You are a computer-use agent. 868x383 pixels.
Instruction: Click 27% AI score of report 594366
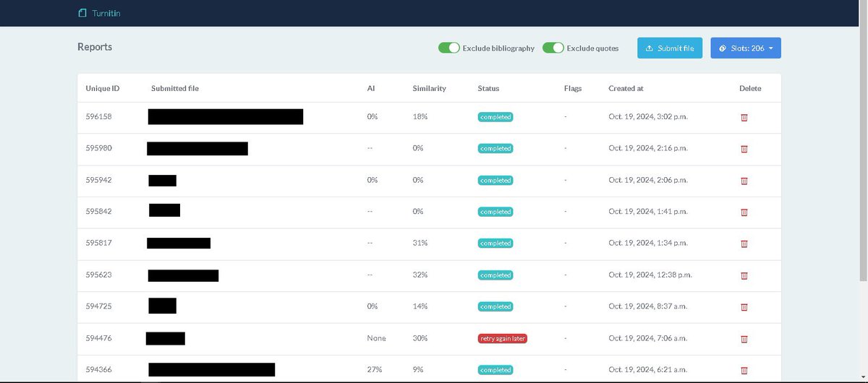click(x=375, y=369)
